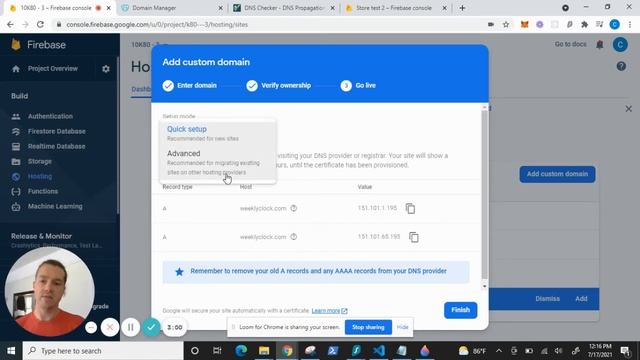Viewport: 640px width, 360px height.
Task: Open Machine Learning in the sidebar
Action: point(55,206)
